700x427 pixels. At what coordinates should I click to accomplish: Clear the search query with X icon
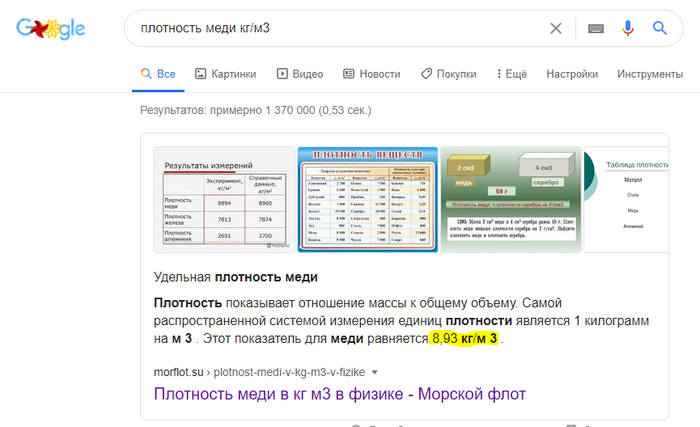[x=556, y=29]
